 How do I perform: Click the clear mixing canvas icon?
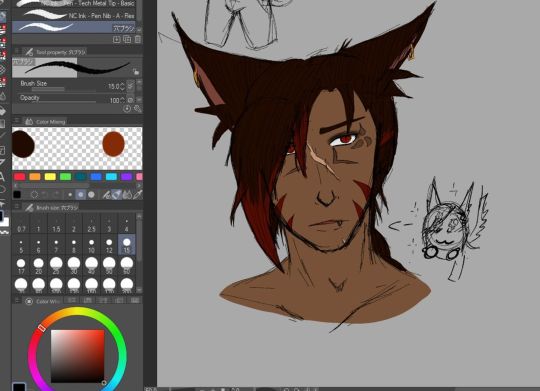tap(34, 195)
